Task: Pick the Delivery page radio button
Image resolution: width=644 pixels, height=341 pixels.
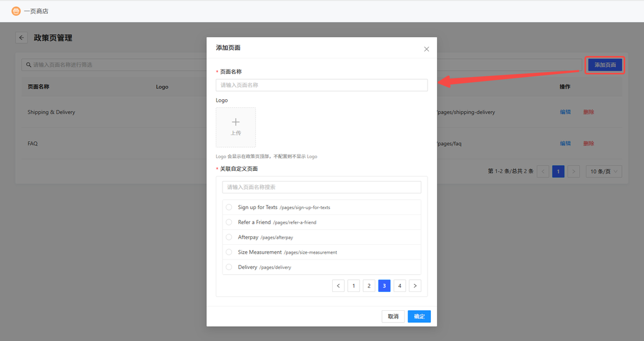Action: click(x=229, y=268)
